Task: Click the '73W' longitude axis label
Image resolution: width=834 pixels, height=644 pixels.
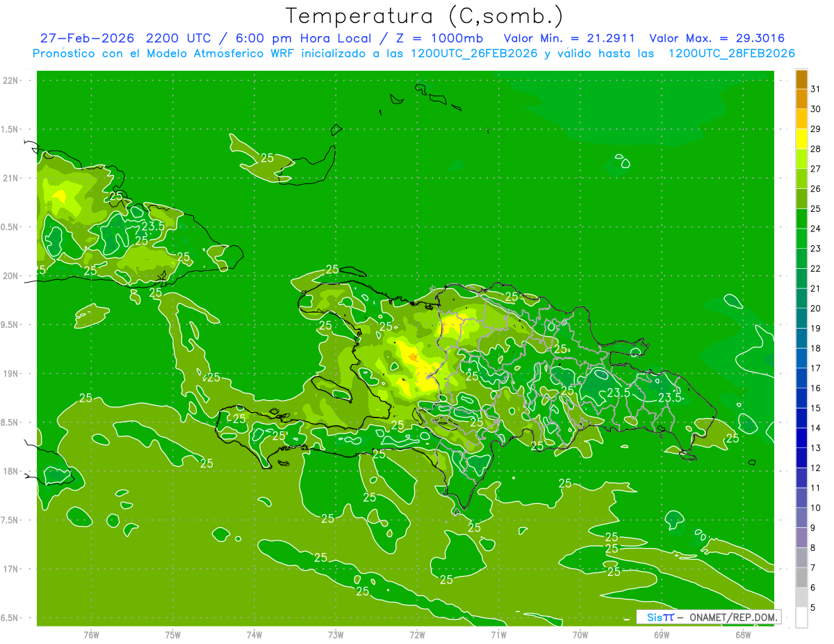Action: (336, 635)
